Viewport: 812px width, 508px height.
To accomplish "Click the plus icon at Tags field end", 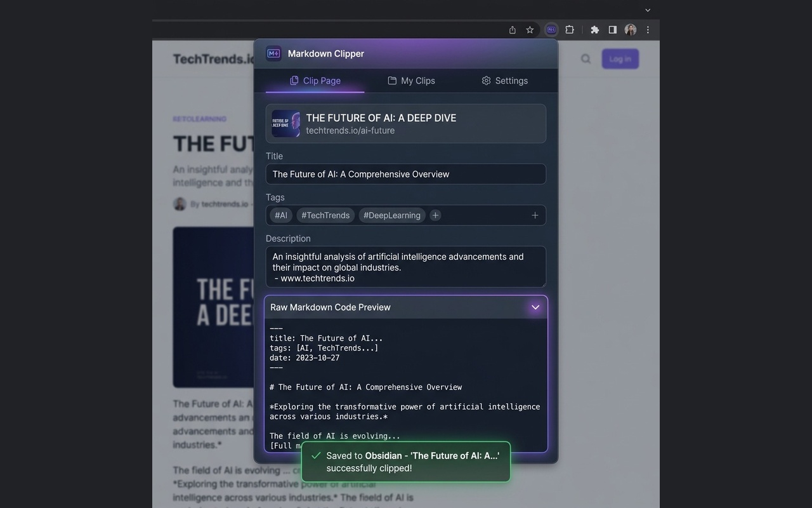I will (x=535, y=215).
